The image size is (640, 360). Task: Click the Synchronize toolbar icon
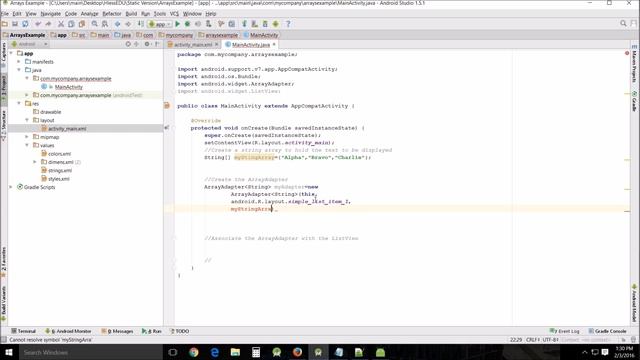pyautogui.click(x=25, y=24)
